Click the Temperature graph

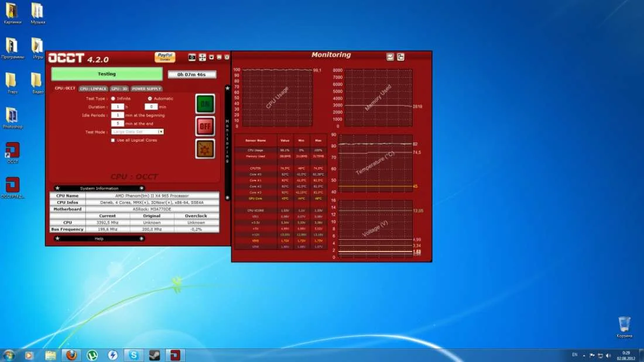(375, 163)
